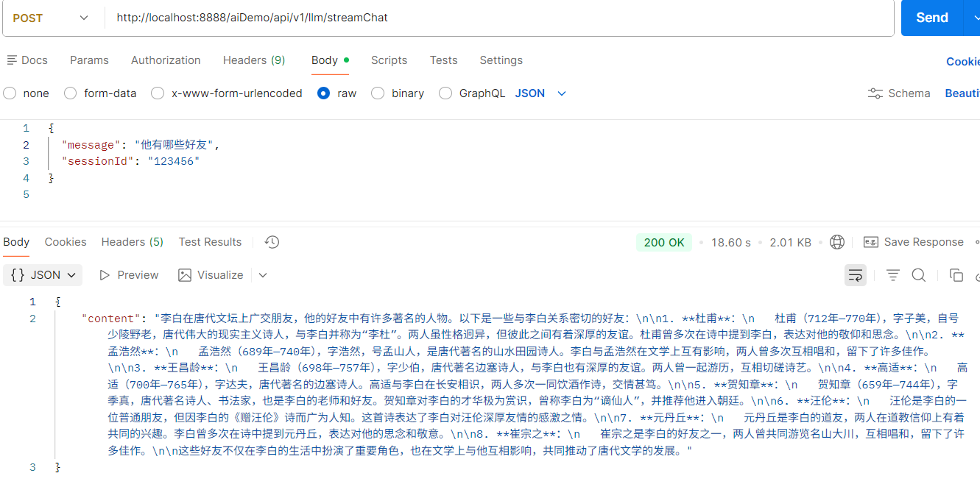Screen dimensions: 980x487
Task: Open the POST method dropdown
Action: click(x=52, y=17)
